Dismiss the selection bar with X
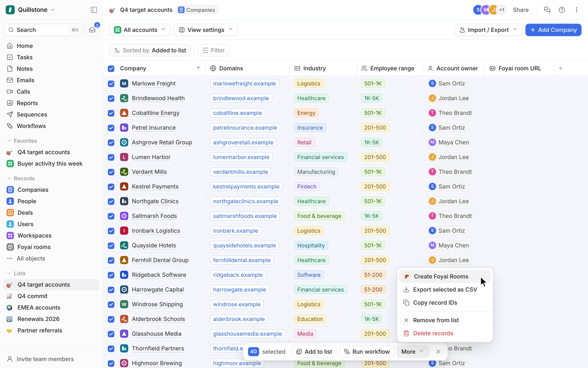 (x=438, y=352)
